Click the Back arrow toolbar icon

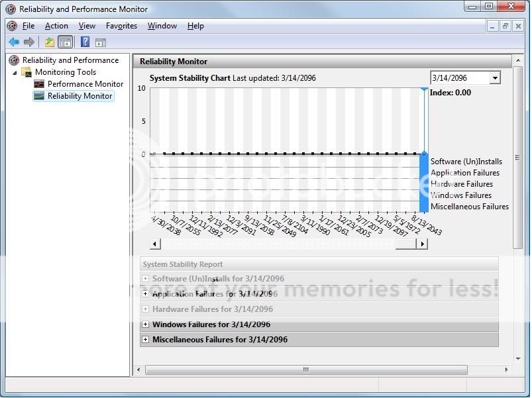click(13, 42)
